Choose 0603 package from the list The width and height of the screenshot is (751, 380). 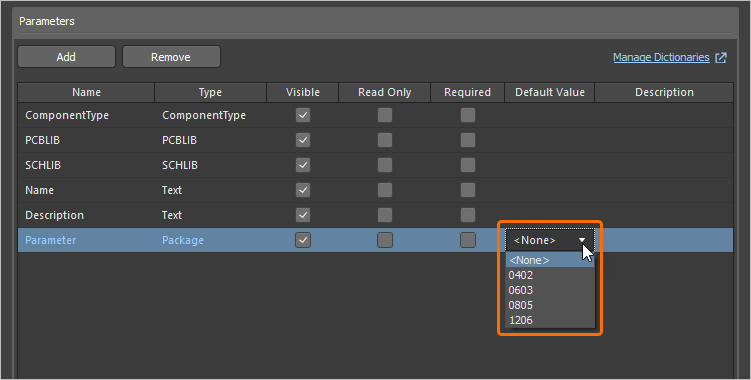[x=550, y=290]
